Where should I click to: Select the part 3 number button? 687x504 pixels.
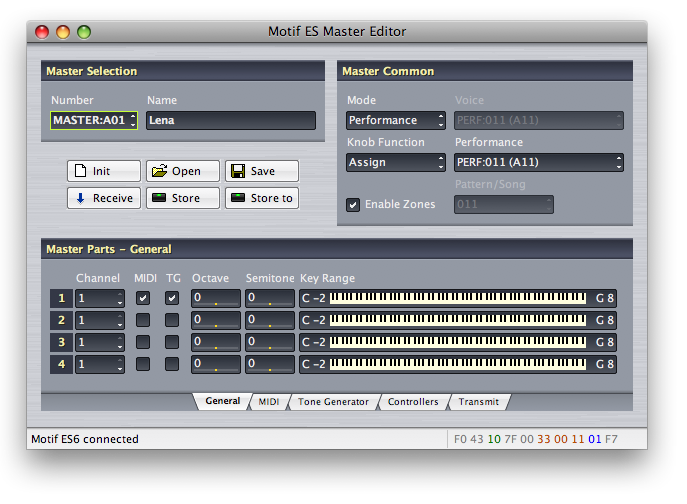[x=61, y=342]
